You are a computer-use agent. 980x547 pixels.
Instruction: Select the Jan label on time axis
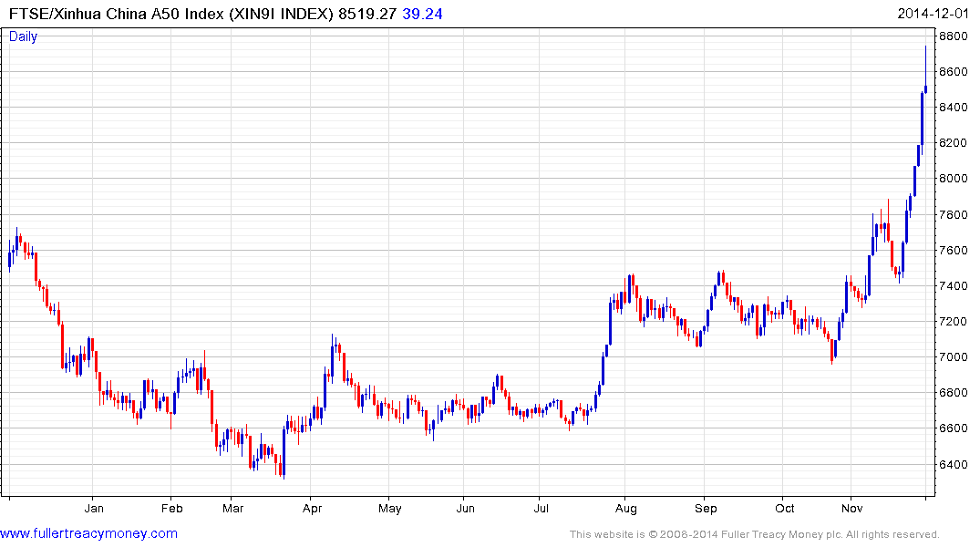coord(94,508)
